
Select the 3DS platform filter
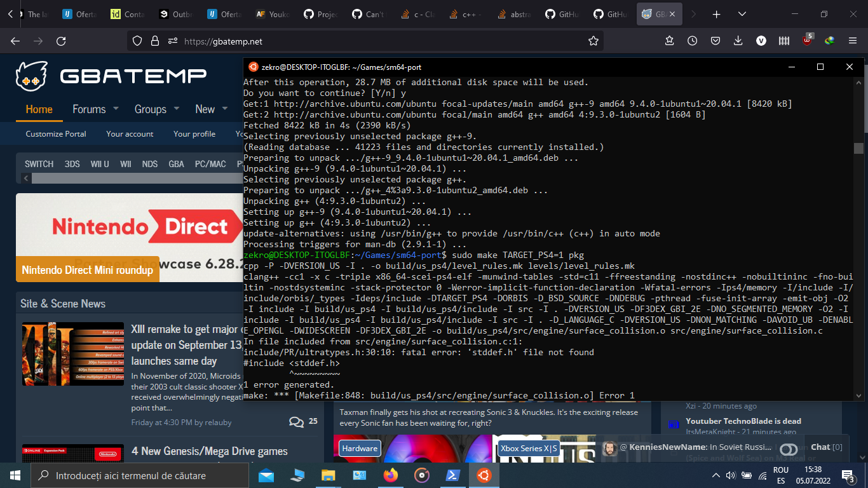[x=72, y=164]
